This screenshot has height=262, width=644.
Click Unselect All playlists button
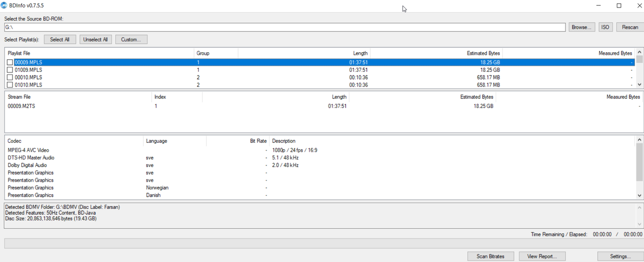point(96,39)
